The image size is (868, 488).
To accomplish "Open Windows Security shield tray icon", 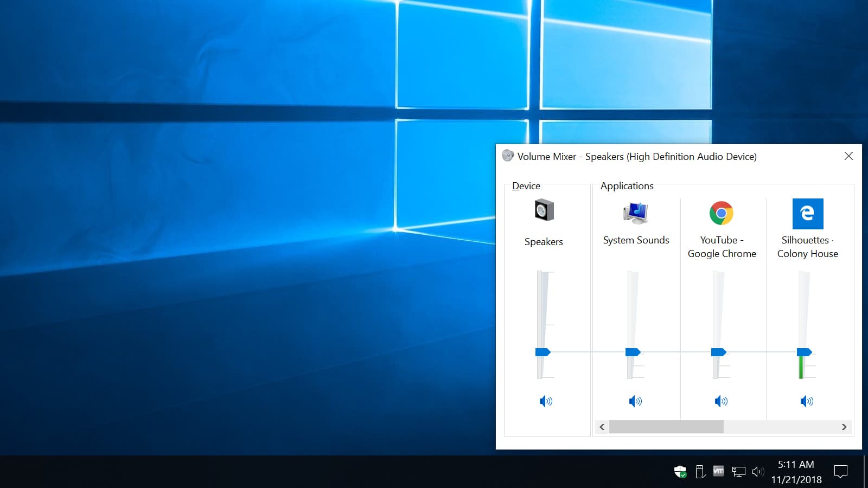I will coord(680,472).
